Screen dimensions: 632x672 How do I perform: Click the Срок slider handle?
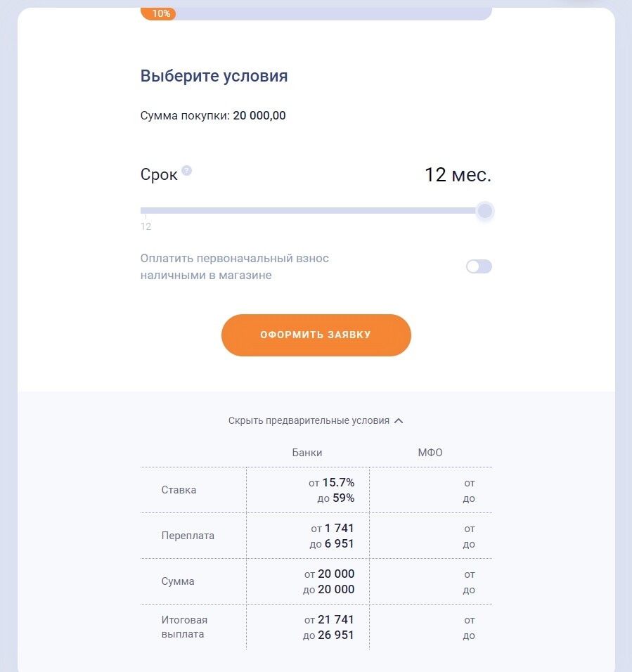tap(484, 211)
